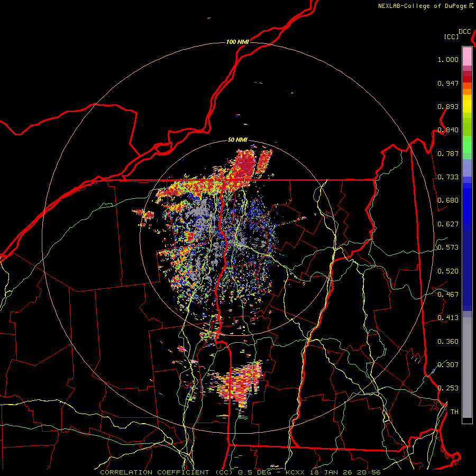
Task: Click the 1.000 value on the color scale
Action: (448, 60)
